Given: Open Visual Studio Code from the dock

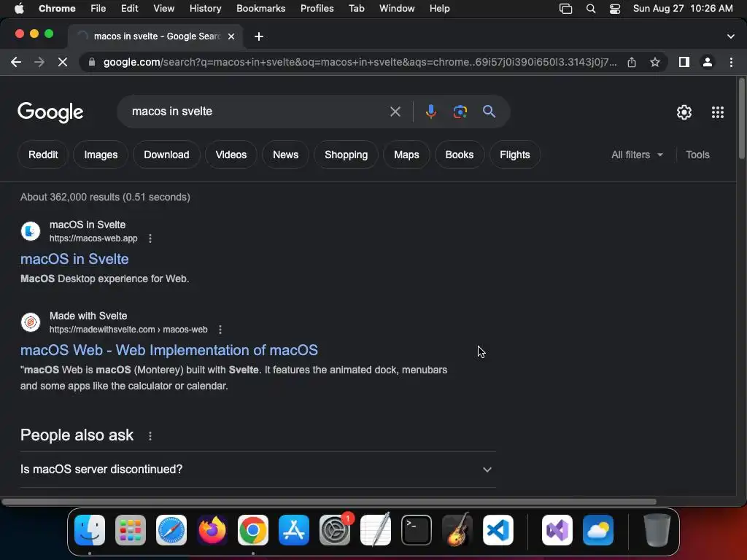Looking at the screenshot, I should click(498, 530).
